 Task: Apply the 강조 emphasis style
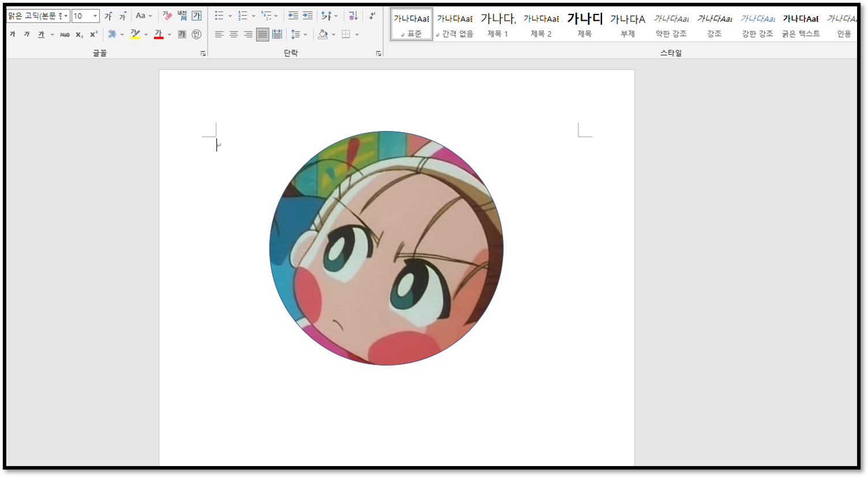tap(714, 25)
